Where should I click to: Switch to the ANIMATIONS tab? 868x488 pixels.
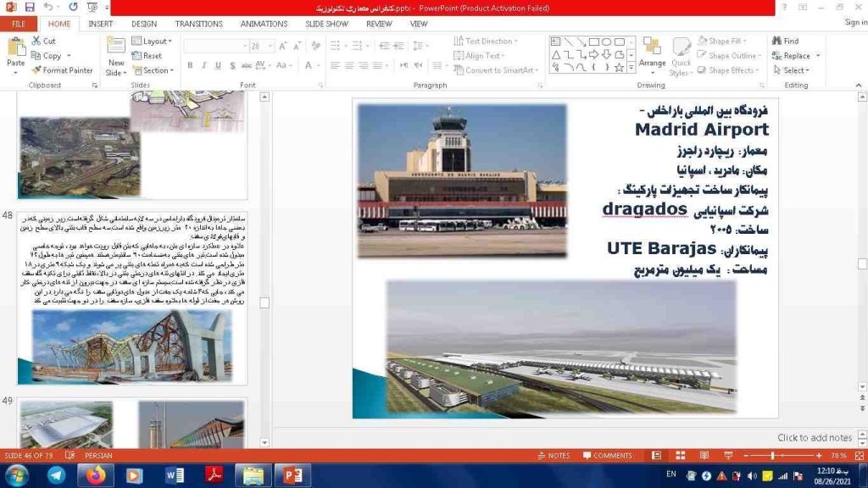tap(264, 24)
